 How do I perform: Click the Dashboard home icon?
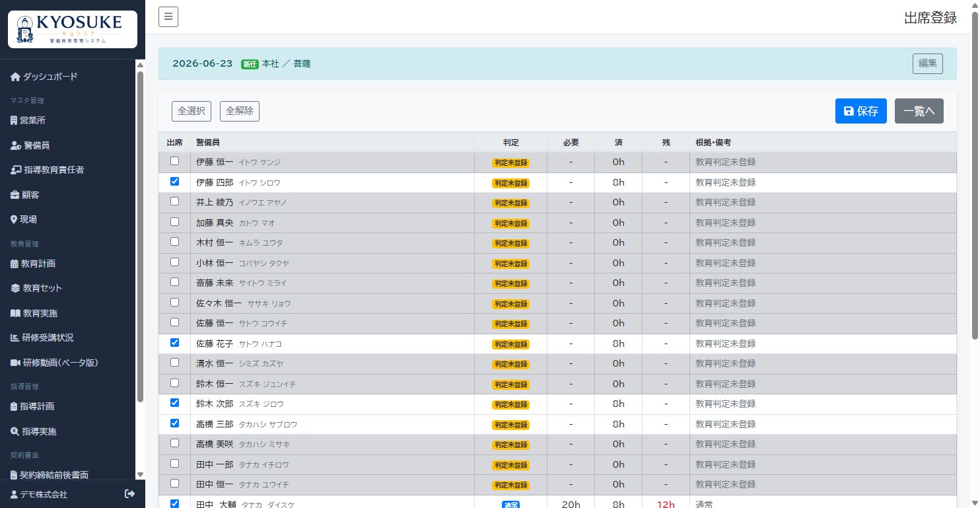coord(15,77)
